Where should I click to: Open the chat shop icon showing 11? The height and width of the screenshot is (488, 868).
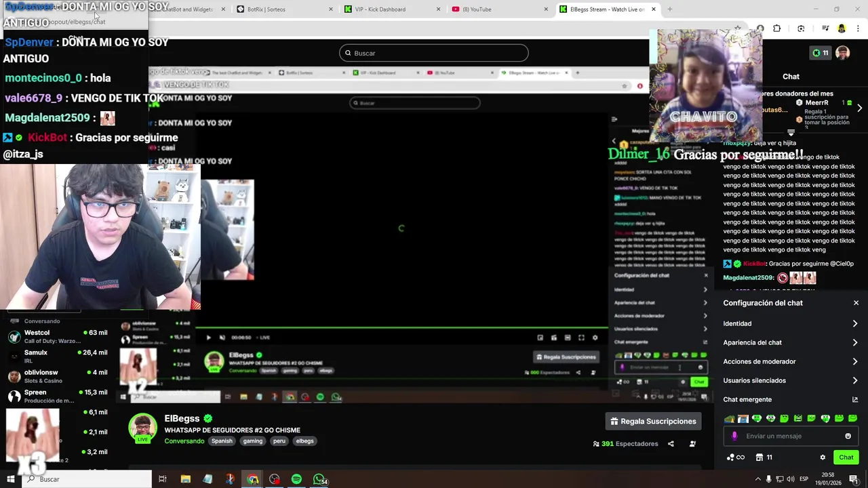tap(764, 457)
